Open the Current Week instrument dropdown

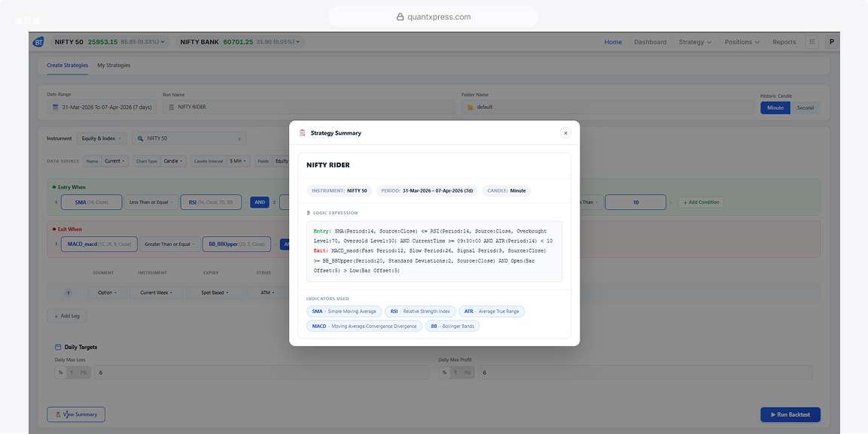pyautogui.click(x=156, y=293)
